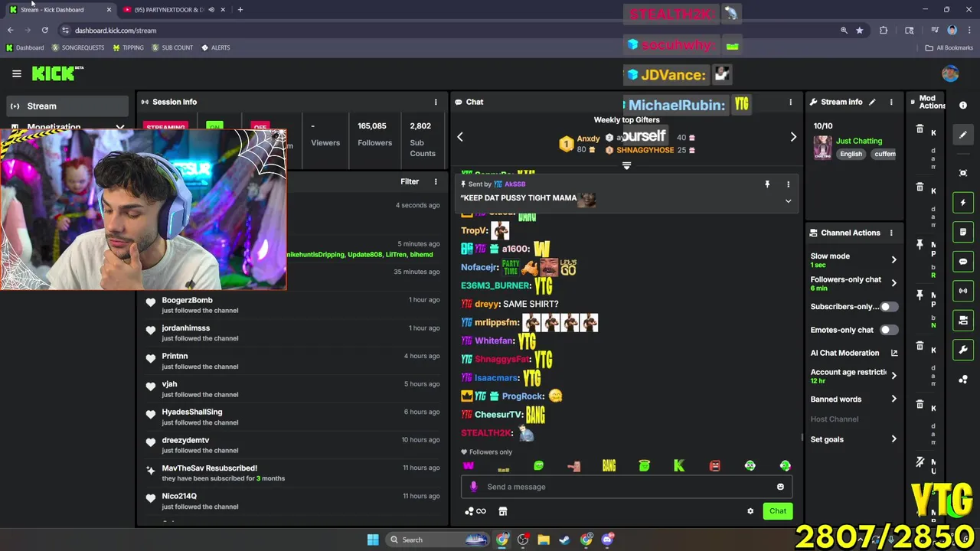Open File Explorer from taskbar
This screenshot has height=551, width=980.
click(x=544, y=540)
